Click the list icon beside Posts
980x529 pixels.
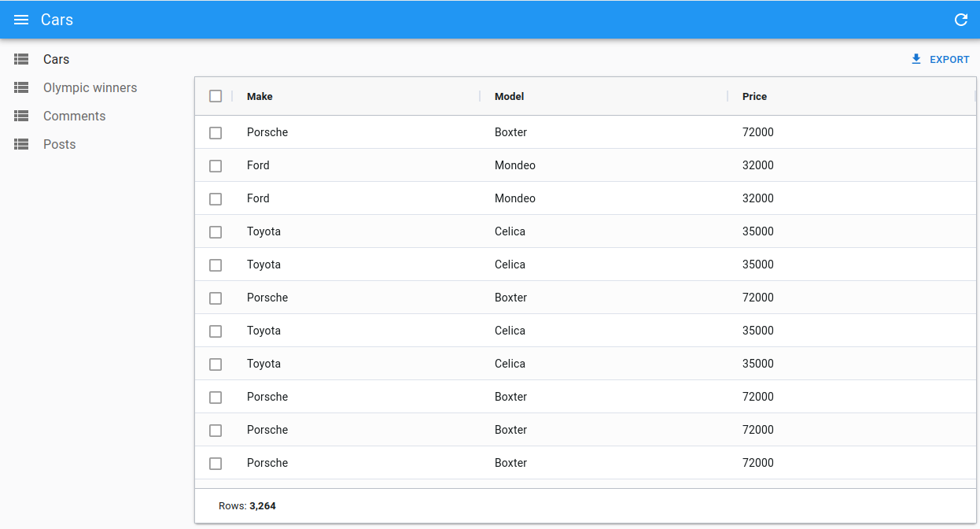pyautogui.click(x=20, y=144)
